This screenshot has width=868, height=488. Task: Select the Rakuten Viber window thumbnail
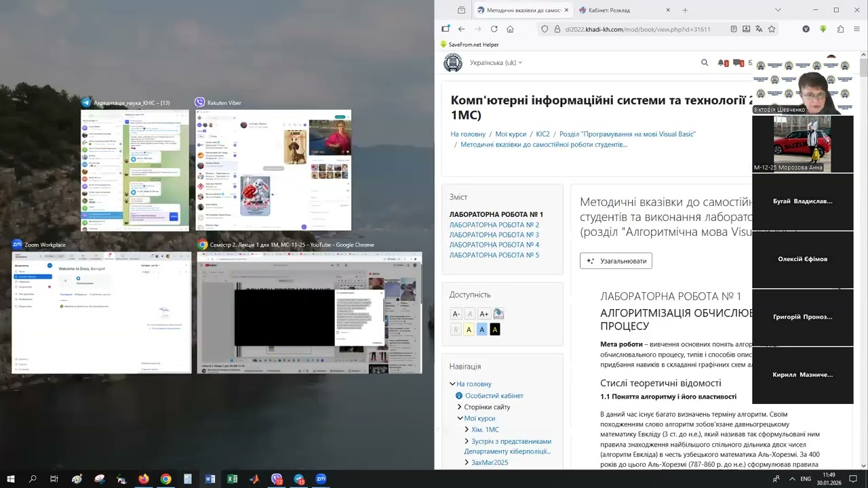[274, 170]
